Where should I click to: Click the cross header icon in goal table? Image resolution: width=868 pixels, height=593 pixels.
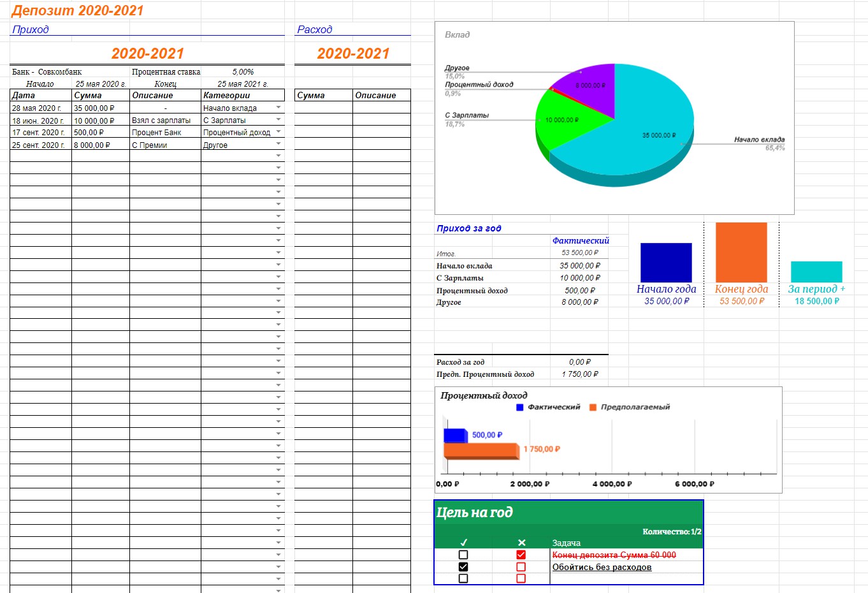(x=521, y=543)
